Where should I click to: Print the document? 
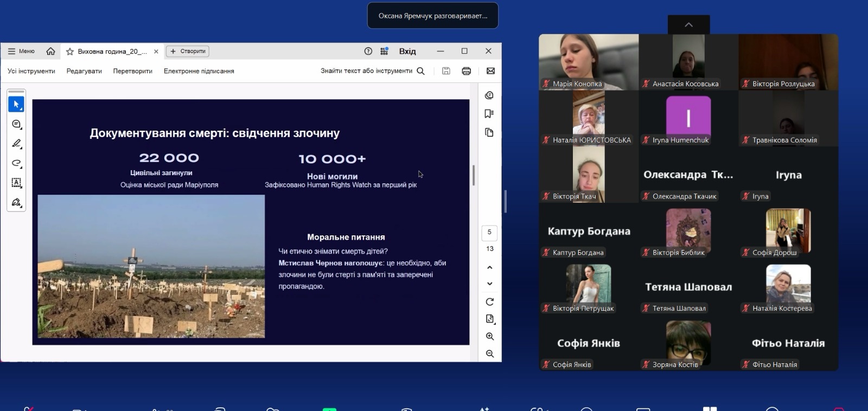click(466, 71)
